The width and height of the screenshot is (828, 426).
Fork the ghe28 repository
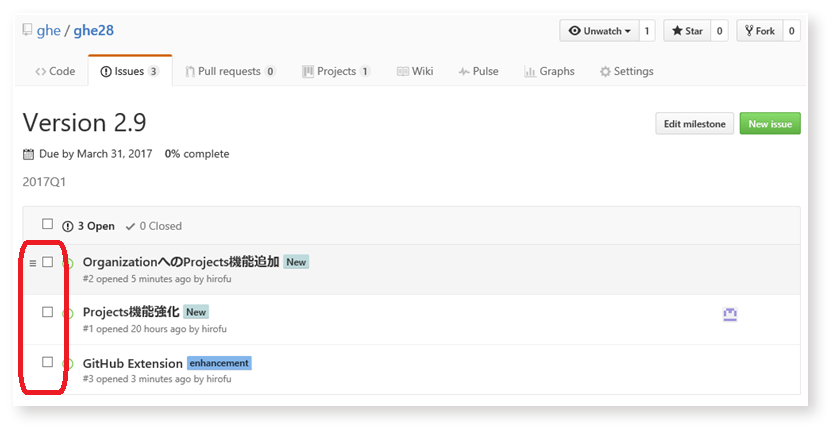pyautogui.click(x=760, y=31)
